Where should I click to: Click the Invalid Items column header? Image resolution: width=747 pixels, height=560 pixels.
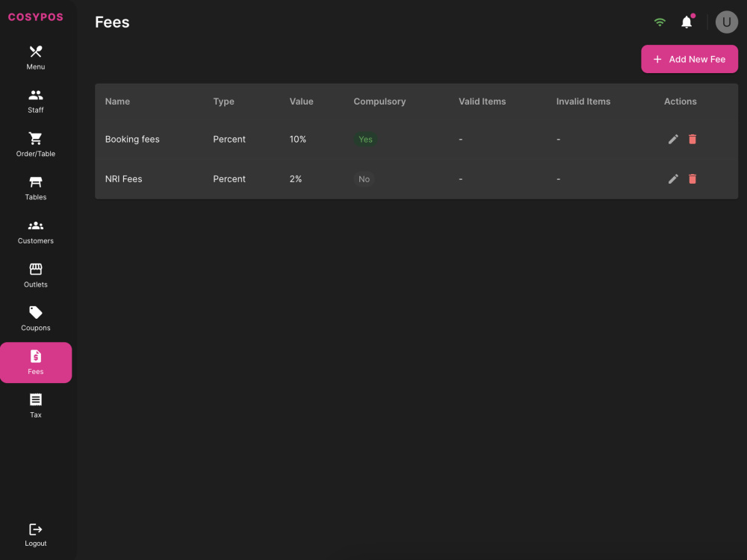(x=583, y=102)
